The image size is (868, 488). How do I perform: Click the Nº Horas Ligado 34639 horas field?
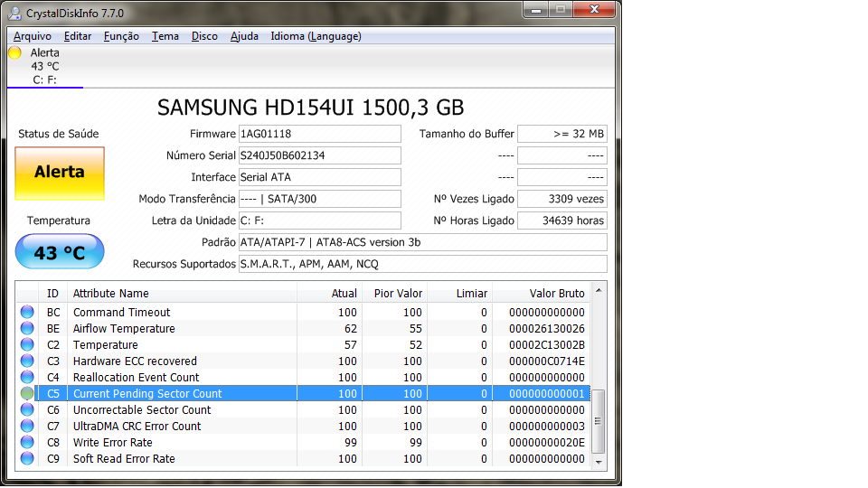[x=562, y=221]
